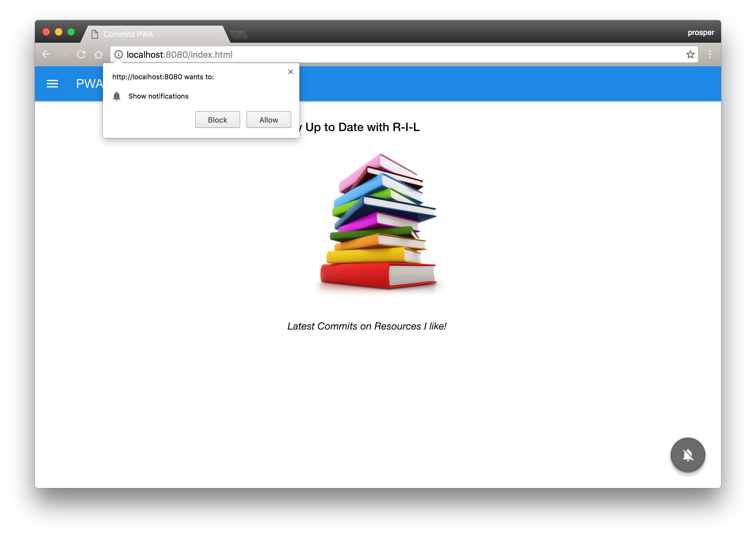Click the prosper profile name
Screen dimensions: 756x538
click(x=700, y=32)
